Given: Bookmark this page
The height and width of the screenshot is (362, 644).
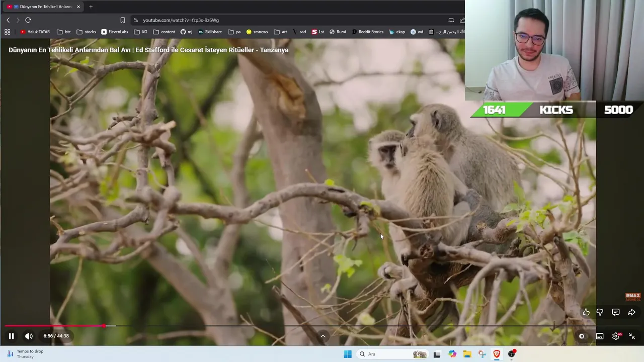Looking at the screenshot, I should (x=123, y=20).
